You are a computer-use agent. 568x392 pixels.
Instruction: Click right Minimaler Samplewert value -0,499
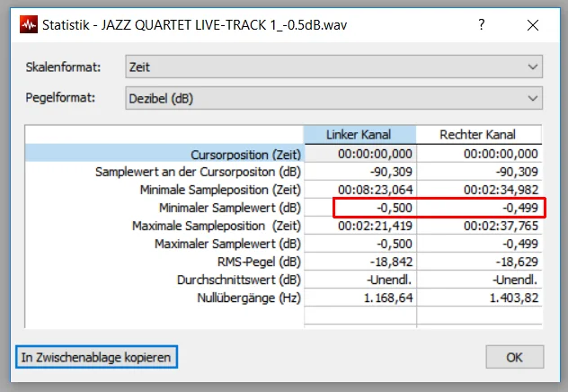pyautogui.click(x=479, y=208)
